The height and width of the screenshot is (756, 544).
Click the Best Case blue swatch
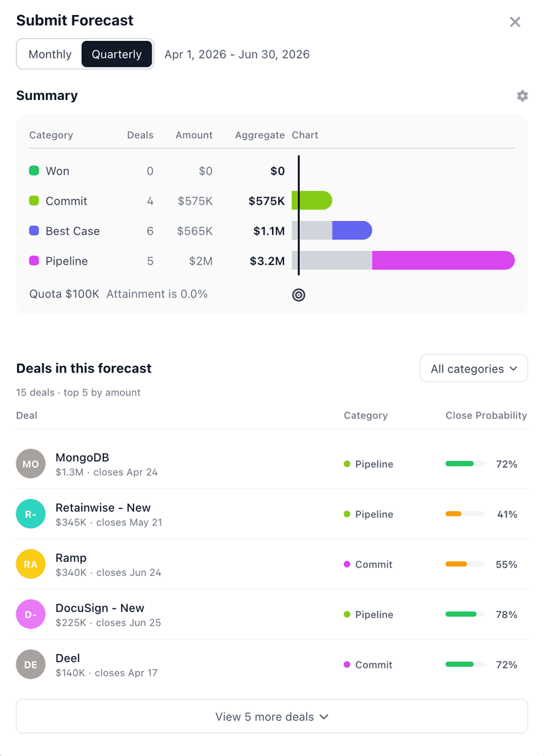[x=34, y=230]
